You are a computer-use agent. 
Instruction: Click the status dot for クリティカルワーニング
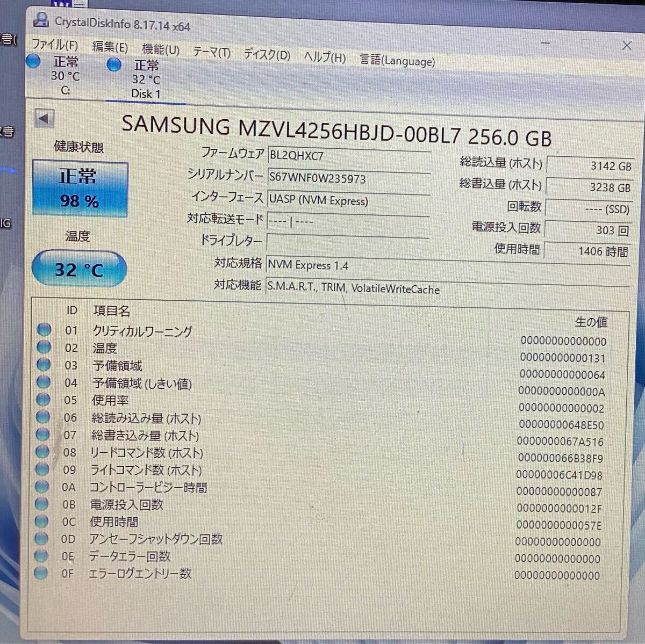pyautogui.click(x=44, y=329)
